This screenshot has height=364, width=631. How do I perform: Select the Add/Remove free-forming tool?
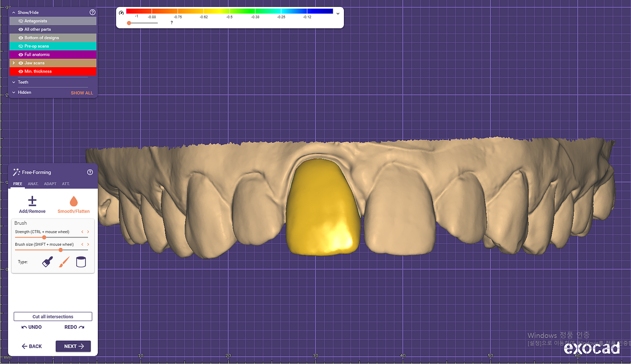pyautogui.click(x=32, y=204)
